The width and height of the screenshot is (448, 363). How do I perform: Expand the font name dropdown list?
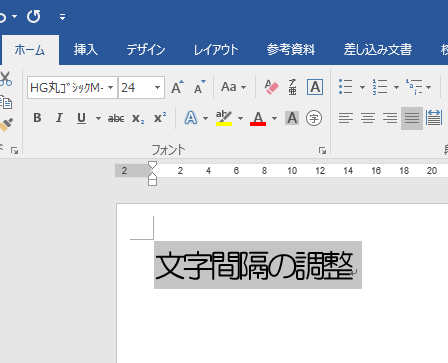click(x=111, y=88)
